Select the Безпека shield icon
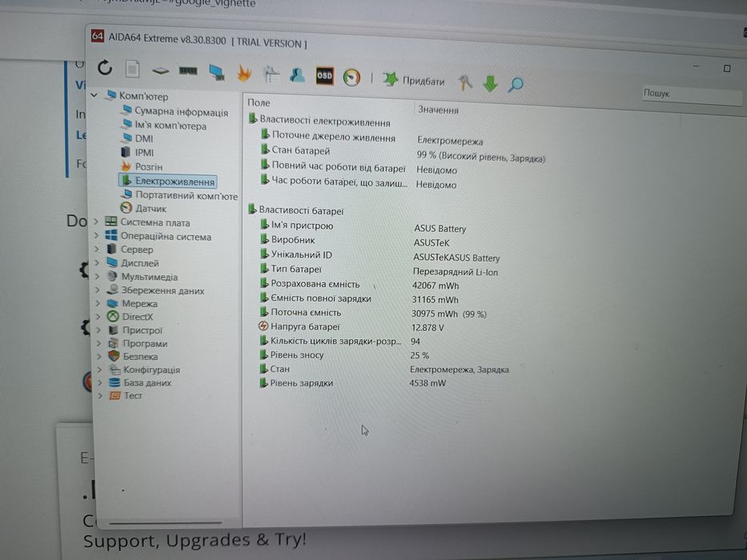747x560 pixels. 114,356
